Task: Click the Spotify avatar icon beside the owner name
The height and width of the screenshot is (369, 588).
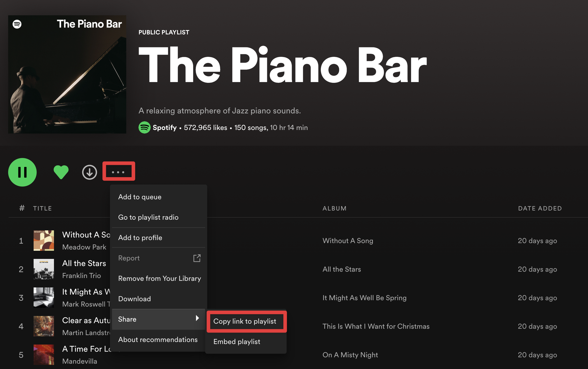Action: click(144, 127)
